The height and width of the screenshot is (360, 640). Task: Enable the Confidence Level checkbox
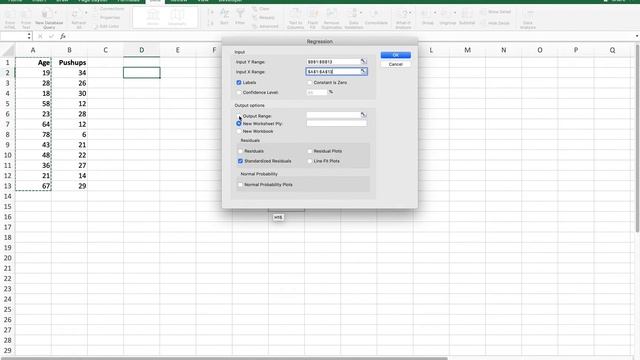(239, 93)
